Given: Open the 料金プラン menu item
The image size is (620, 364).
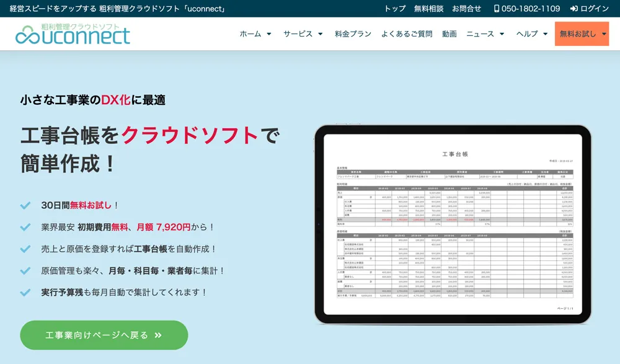Looking at the screenshot, I should tap(353, 34).
